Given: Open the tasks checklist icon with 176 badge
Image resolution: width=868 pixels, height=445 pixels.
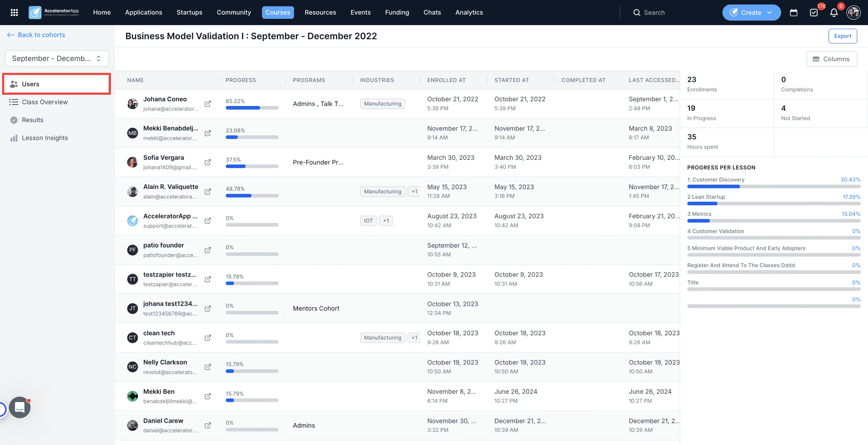Looking at the screenshot, I should click(x=814, y=12).
